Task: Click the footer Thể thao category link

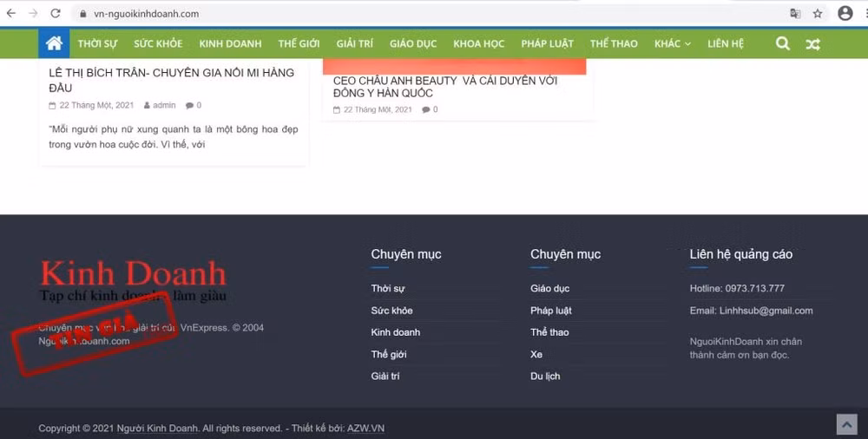Action: [x=549, y=332]
